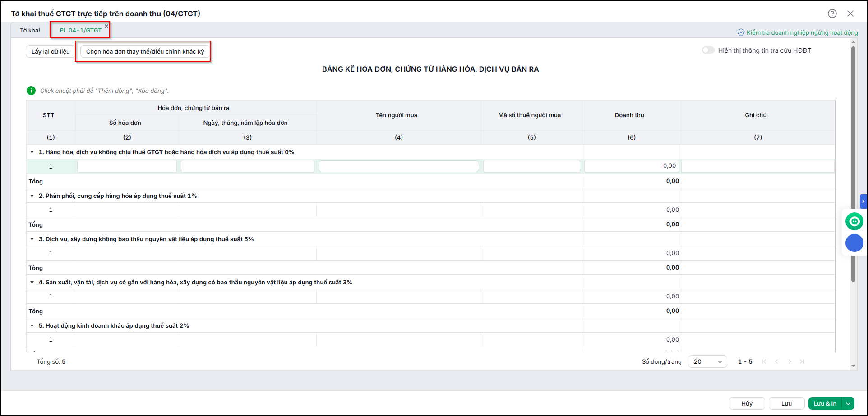Click the green info icon above table
This screenshot has height=416, width=868.
(x=31, y=91)
